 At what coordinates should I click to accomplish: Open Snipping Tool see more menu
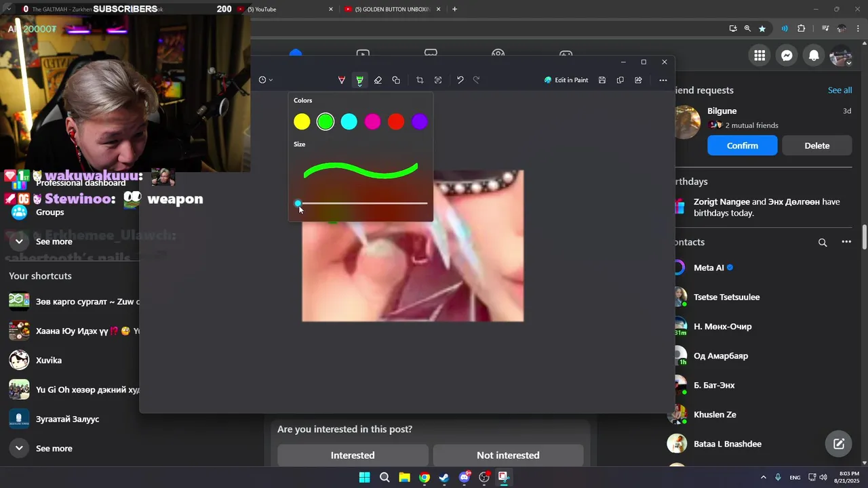click(663, 80)
